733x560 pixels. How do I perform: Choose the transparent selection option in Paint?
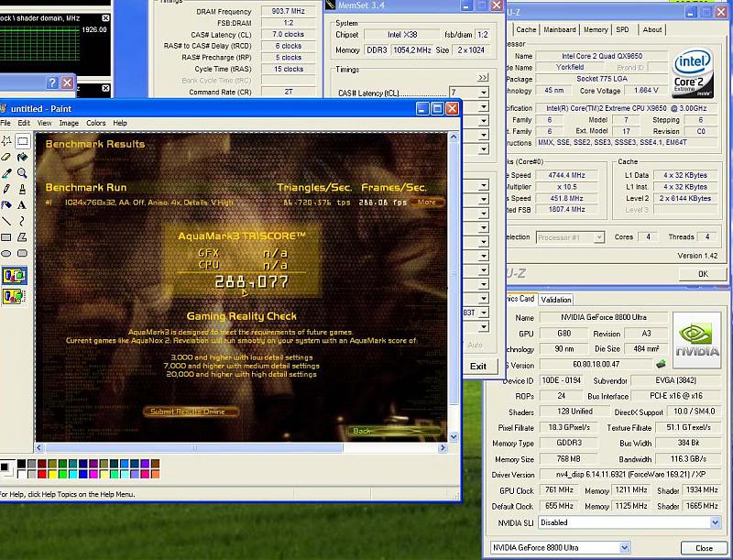(15, 296)
